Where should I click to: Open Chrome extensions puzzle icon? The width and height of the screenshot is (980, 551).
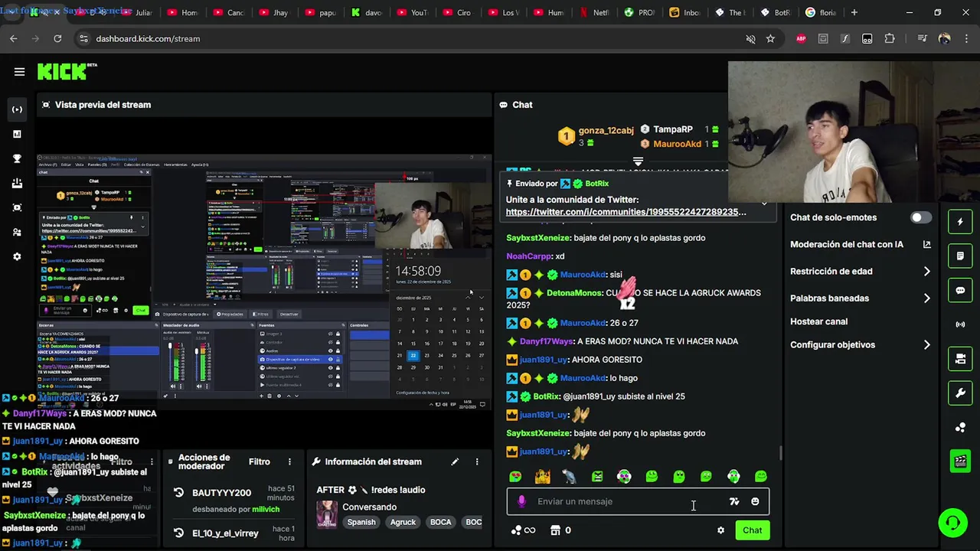point(889,38)
